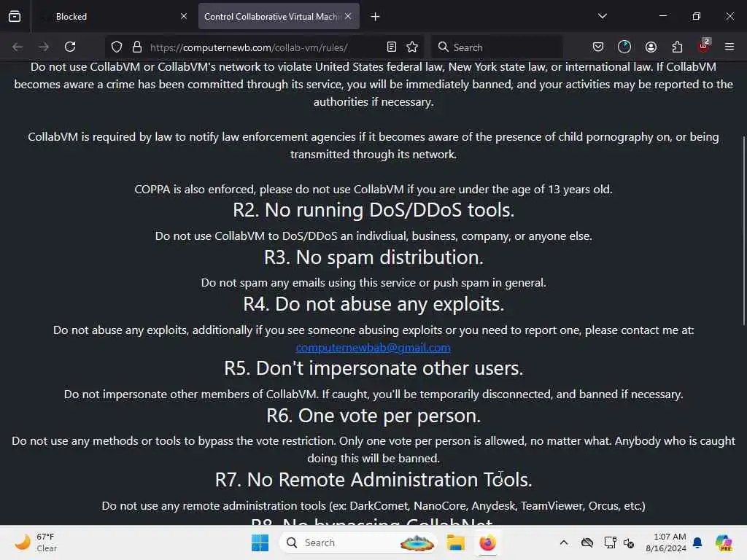Viewport: 747px width, 560px height.
Task: Show hidden system tray icons
Action: pyautogui.click(x=564, y=542)
